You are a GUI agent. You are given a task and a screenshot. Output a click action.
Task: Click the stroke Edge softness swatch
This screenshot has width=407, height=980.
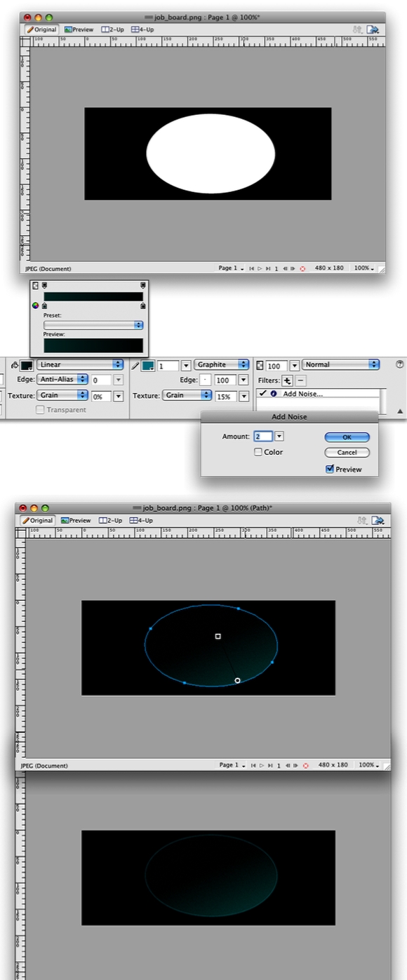click(206, 380)
